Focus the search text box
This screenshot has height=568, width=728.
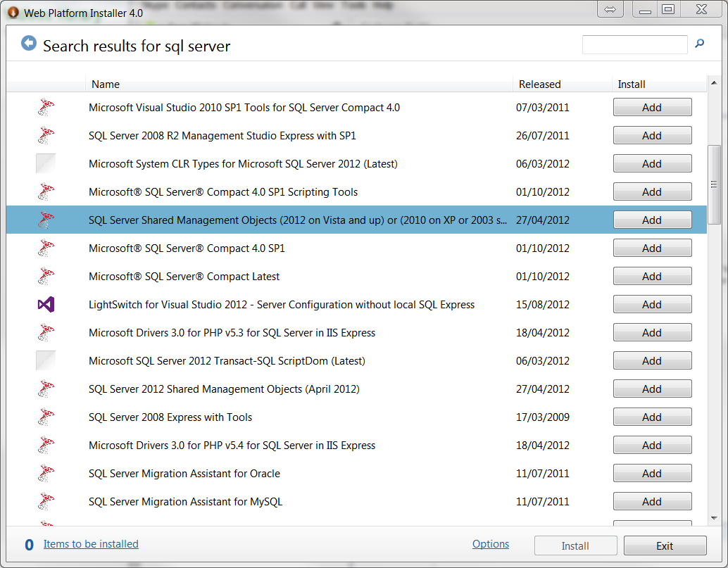pyautogui.click(x=634, y=44)
